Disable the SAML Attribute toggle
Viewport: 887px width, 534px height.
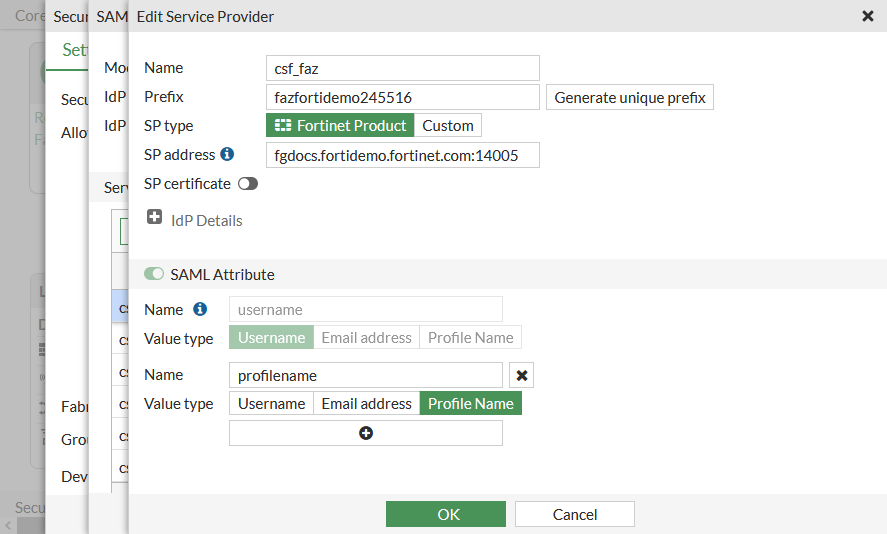click(154, 274)
